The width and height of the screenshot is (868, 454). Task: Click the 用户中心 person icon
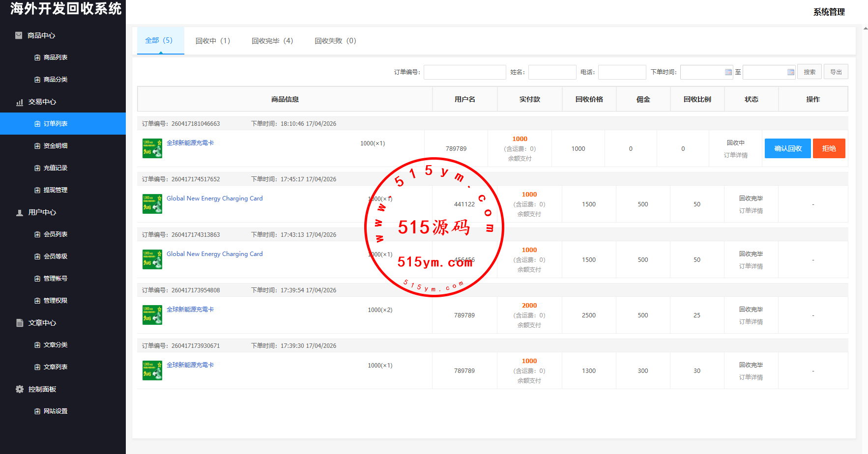tap(20, 213)
